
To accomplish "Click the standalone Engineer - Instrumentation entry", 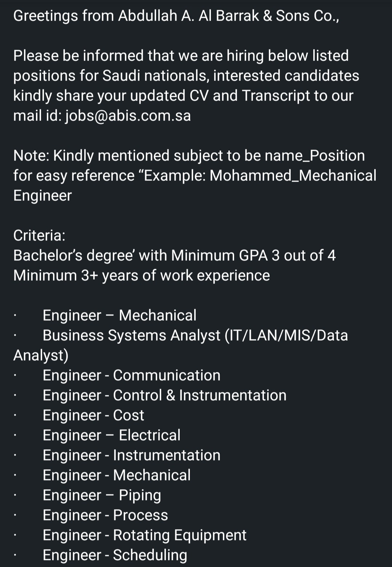I will point(131,455).
